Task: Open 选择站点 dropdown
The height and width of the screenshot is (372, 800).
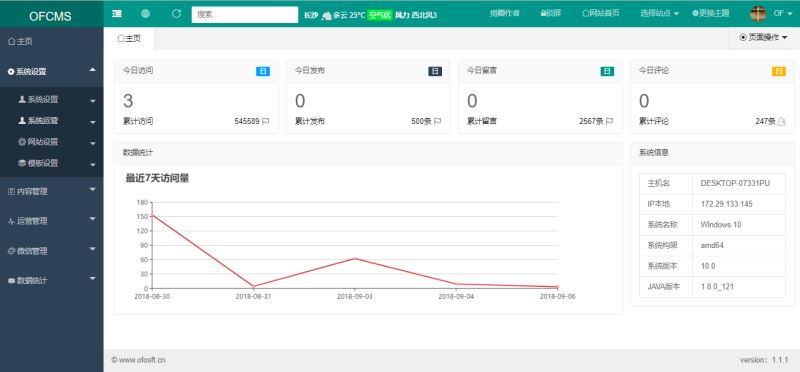Action: [x=659, y=13]
